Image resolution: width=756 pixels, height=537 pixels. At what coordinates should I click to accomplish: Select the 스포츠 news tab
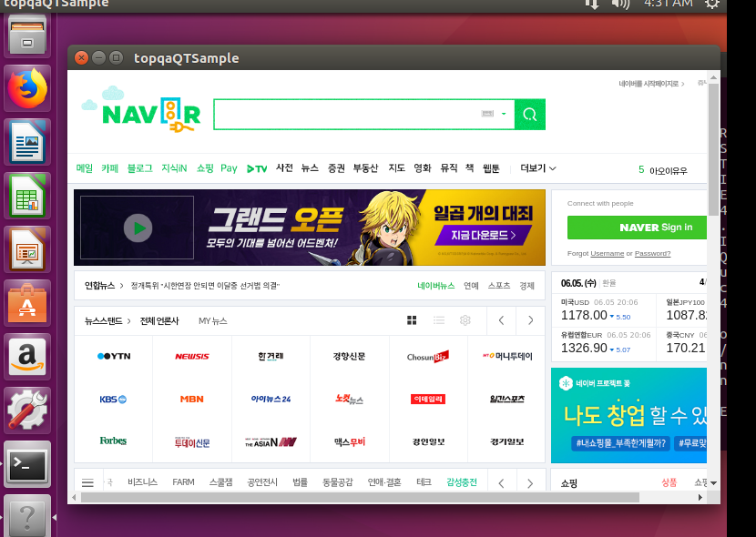tap(499, 286)
